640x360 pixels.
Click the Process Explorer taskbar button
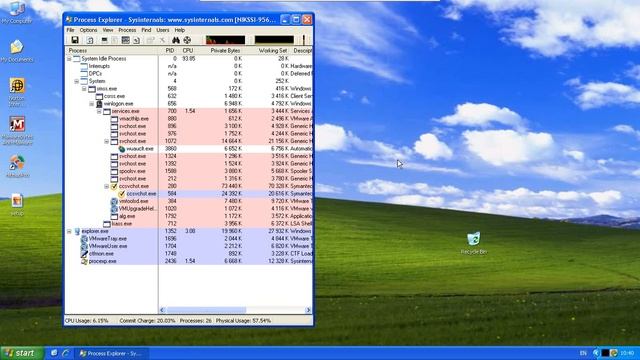(112, 353)
